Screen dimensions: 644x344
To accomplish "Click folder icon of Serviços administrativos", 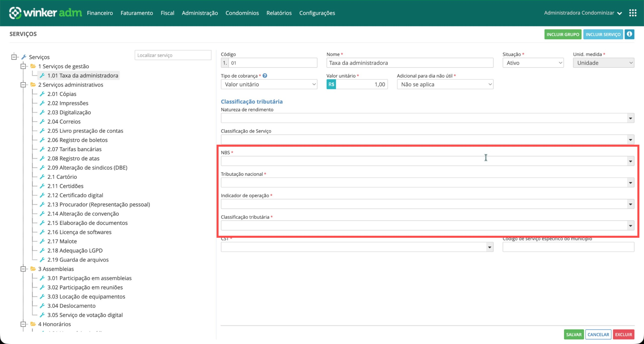I will coord(33,85).
